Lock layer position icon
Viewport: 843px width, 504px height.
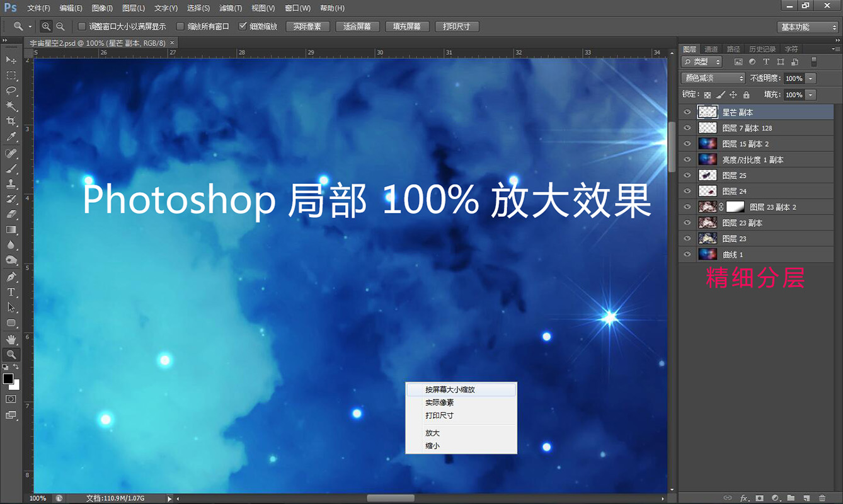tap(733, 95)
